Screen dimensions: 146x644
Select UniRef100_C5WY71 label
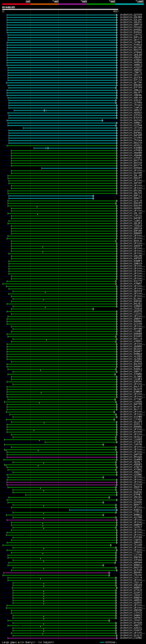tap(131, 72)
